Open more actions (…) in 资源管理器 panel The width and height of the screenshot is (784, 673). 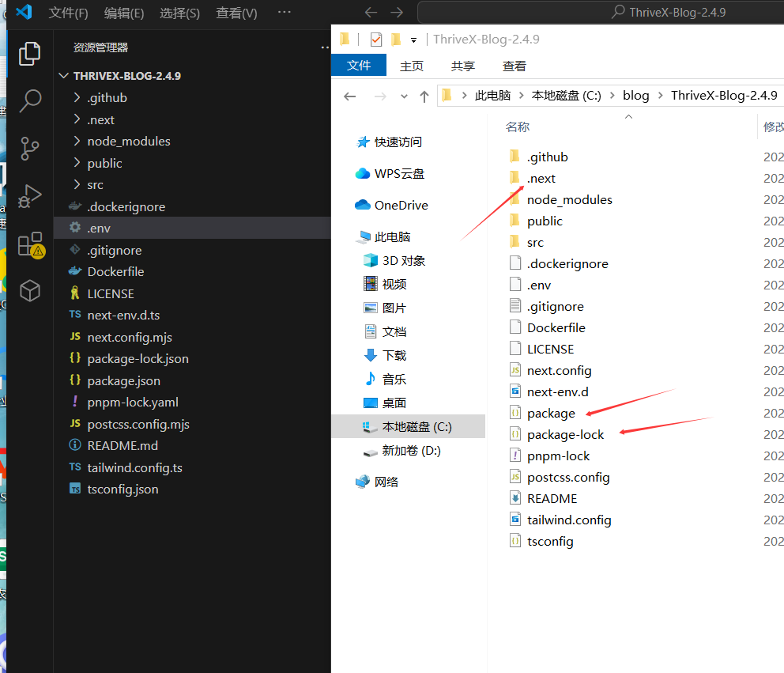click(x=325, y=47)
